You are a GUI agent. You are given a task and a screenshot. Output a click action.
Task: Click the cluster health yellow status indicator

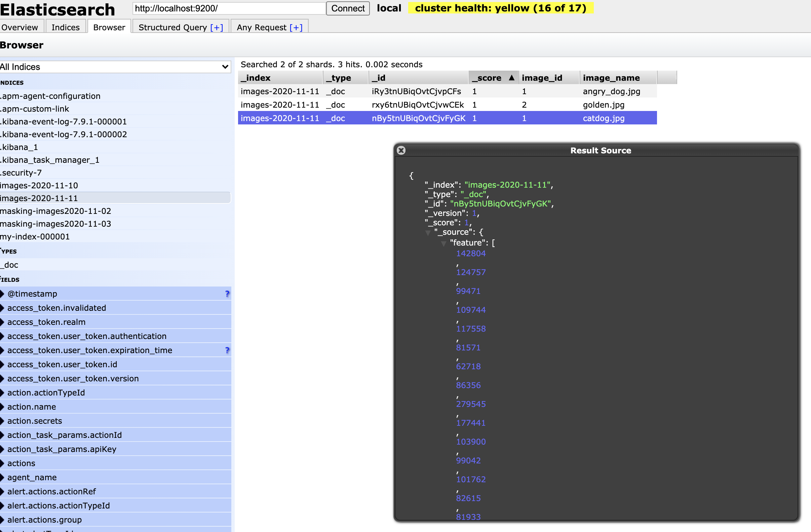click(500, 8)
